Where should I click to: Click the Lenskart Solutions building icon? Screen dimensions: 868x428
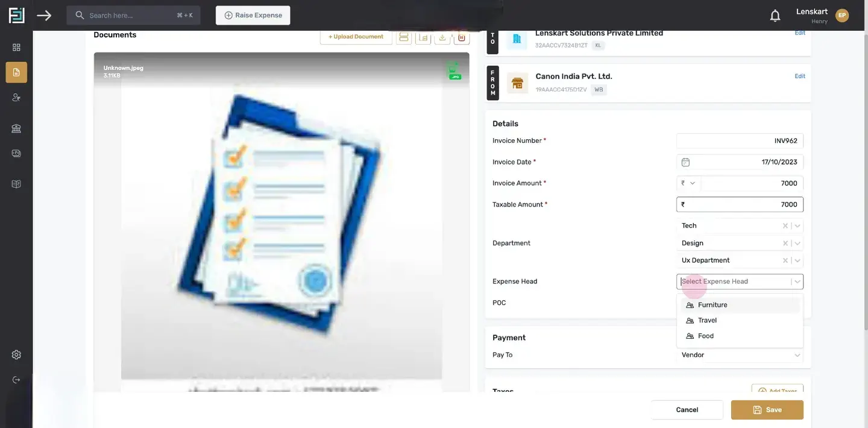click(x=517, y=39)
